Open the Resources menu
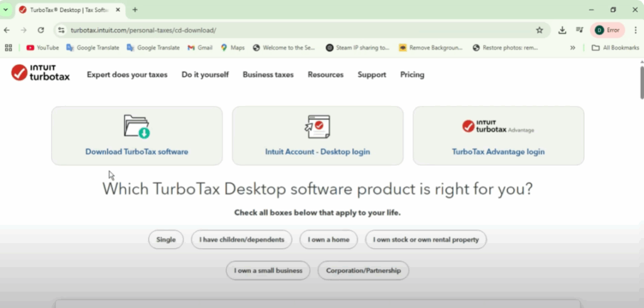Image resolution: width=644 pixels, height=308 pixels. (x=326, y=74)
